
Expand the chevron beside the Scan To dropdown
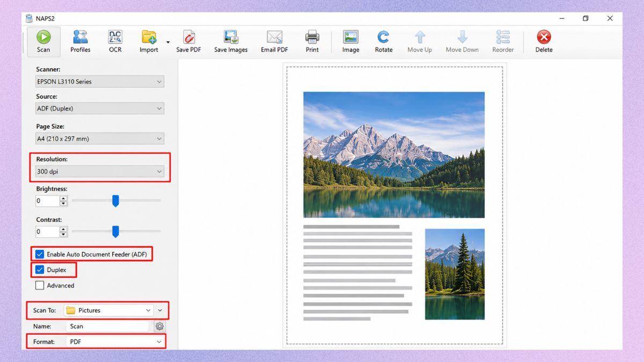click(x=160, y=310)
